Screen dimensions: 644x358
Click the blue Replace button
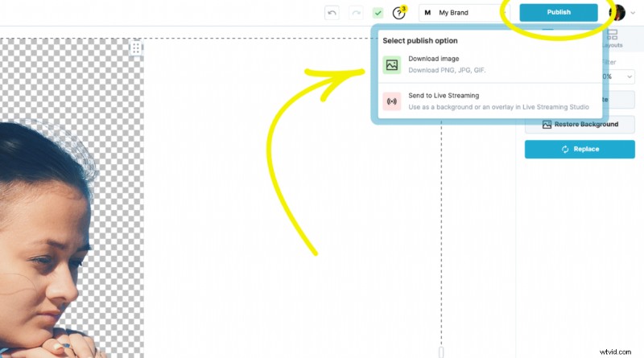coord(580,149)
